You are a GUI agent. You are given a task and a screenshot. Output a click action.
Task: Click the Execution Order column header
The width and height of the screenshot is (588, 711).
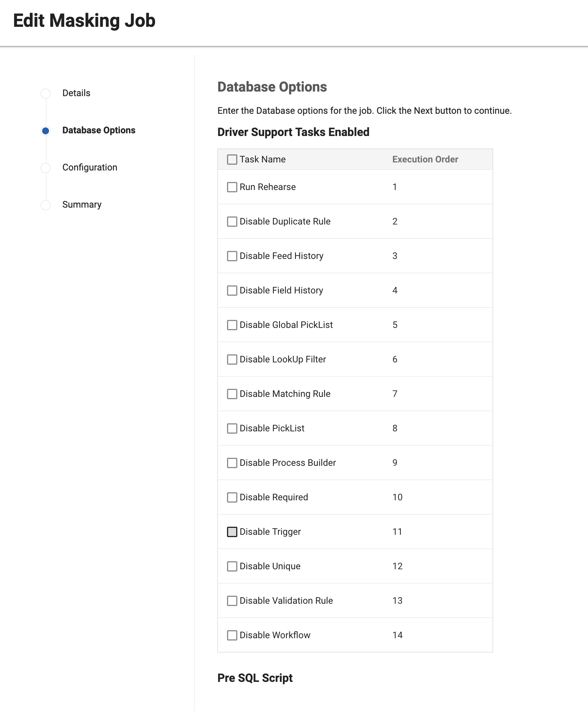tap(425, 159)
